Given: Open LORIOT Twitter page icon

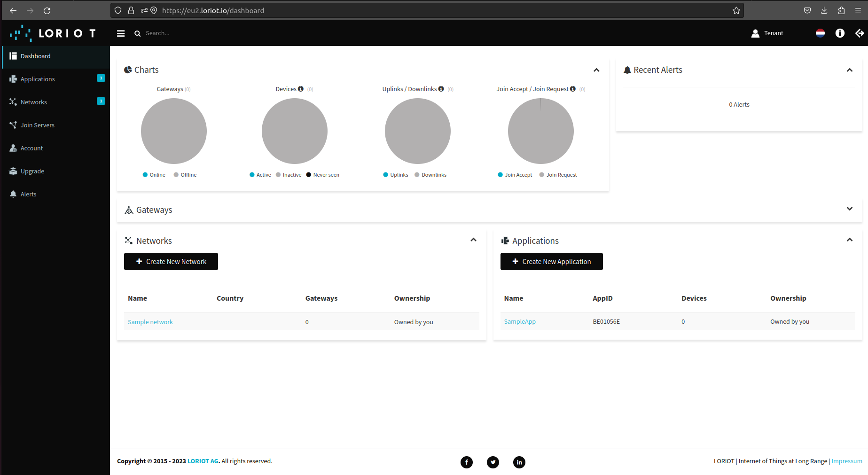Looking at the screenshot, I should pyautogui.click(x=493, y=462).
